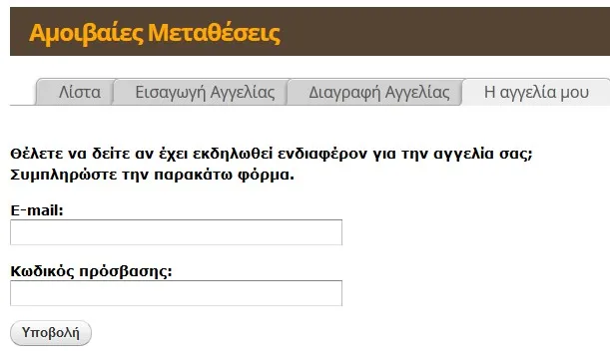Image resolution: width=610 pixels, height=364 pixels.
Task: View the ads list via the Λίστα tab
Action: [x=76, y=92]
